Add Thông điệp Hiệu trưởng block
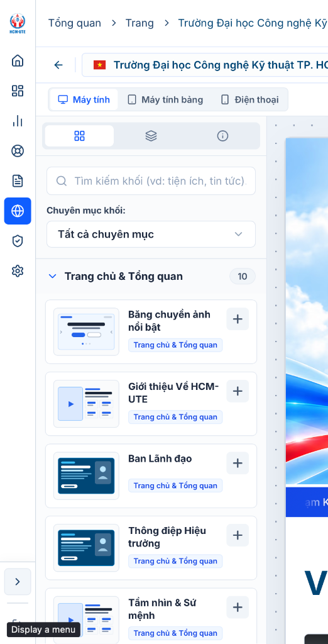This screenshot has width=328, height=644. [x=238, y=535]
